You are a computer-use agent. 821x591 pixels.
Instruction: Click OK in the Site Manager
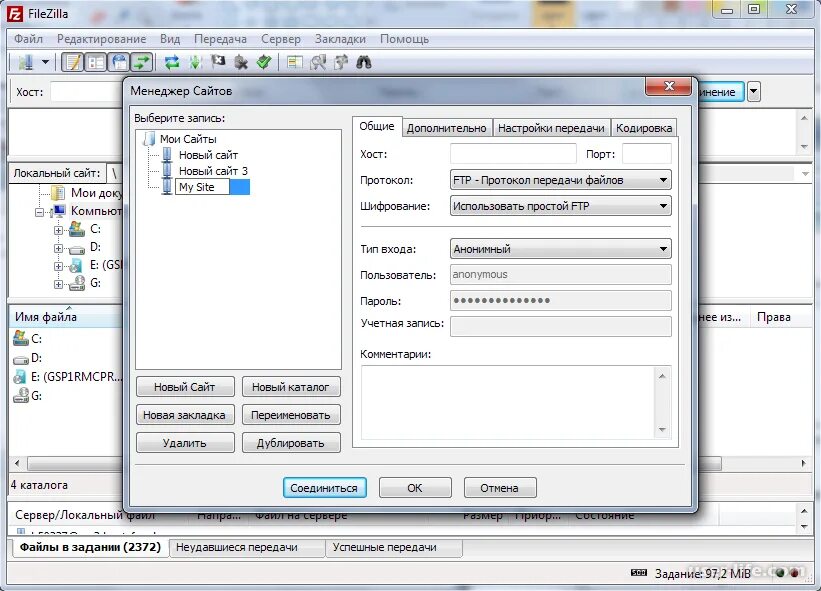415,488
